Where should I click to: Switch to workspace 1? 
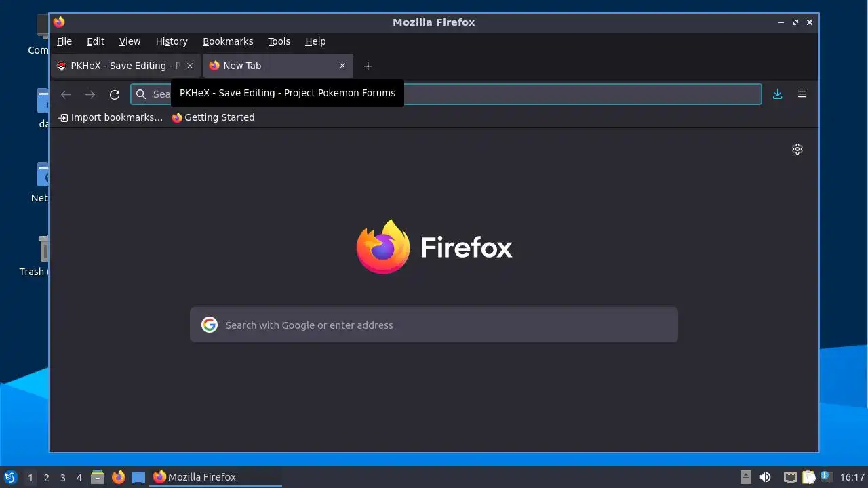point(30,477)
